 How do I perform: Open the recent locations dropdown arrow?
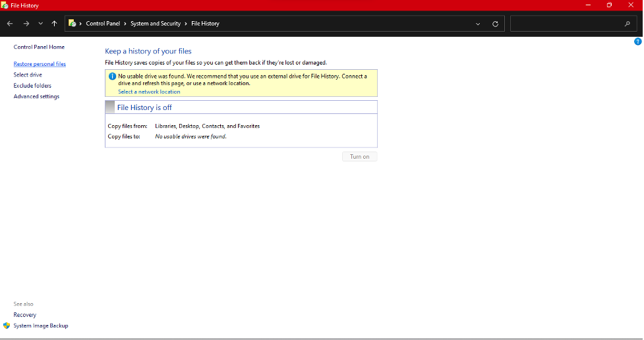click(41, 24)
